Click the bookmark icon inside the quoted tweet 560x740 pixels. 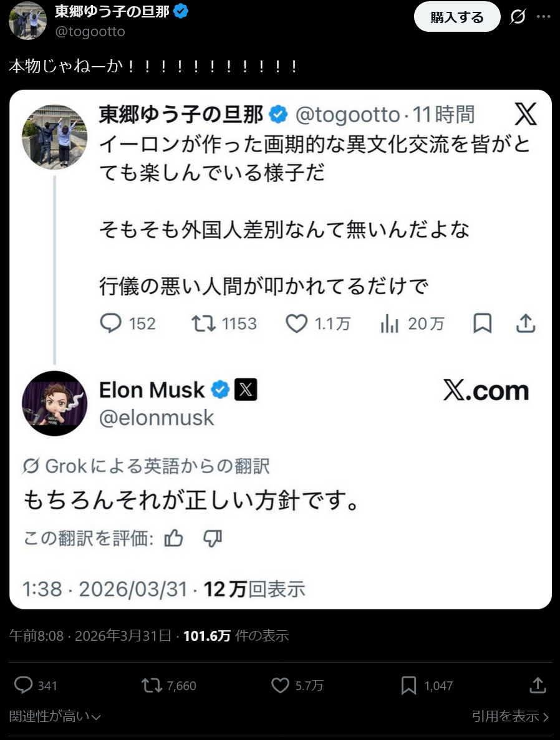482,323
